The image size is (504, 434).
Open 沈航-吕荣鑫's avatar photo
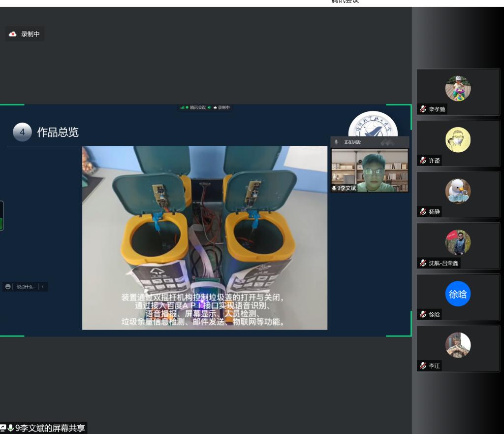[x=458, y=242]
